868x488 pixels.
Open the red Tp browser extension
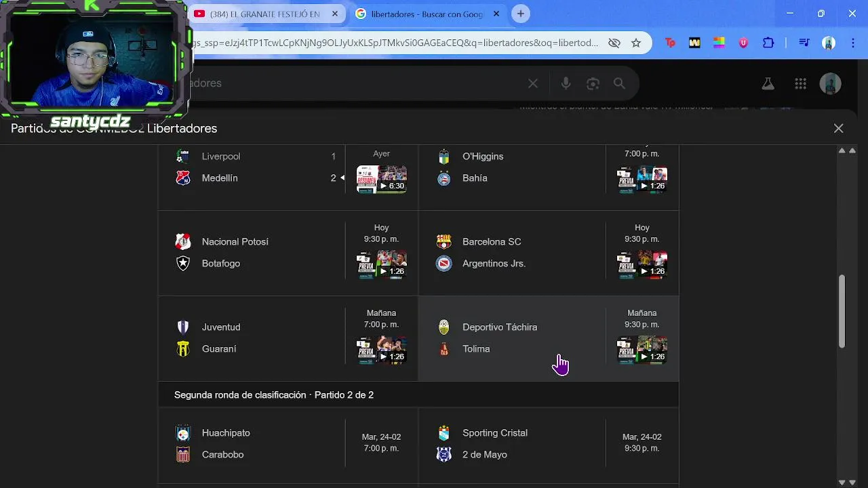click(670, 43)
